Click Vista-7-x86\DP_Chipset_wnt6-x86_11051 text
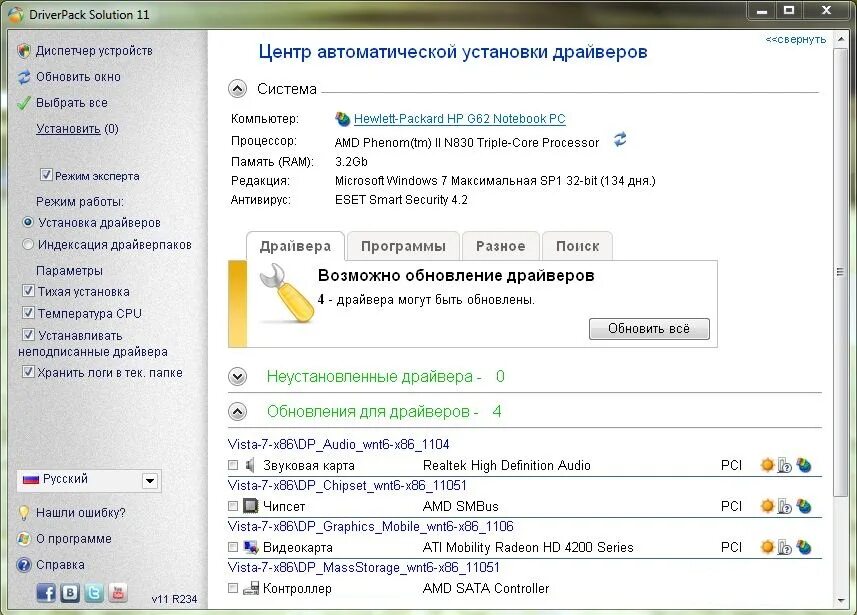 click(x=347, y=485)
